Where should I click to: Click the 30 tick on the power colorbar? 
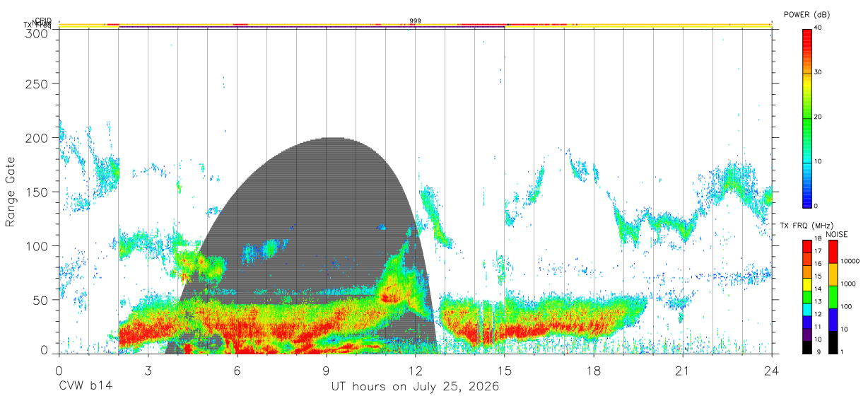[x=819, y=72]
